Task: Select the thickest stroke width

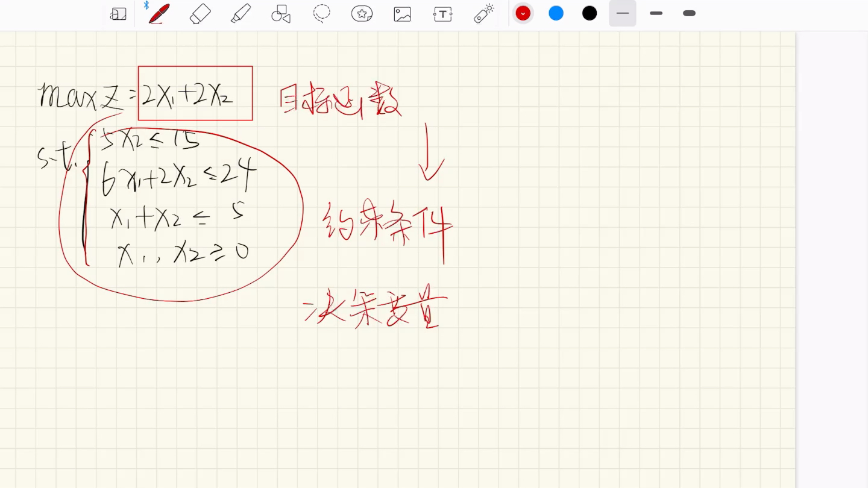Action: click(690, 13)
